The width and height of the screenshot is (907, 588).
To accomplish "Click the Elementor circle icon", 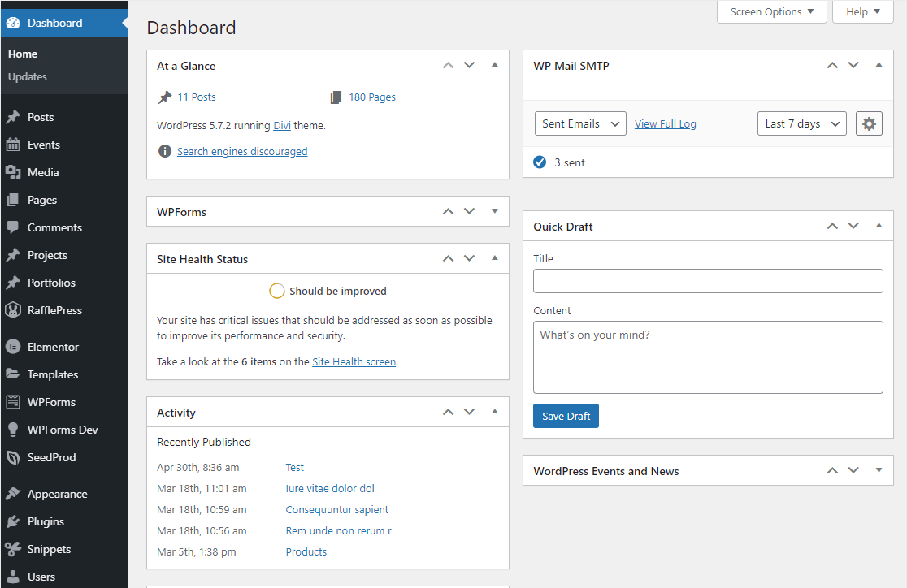I will point(13,347).
